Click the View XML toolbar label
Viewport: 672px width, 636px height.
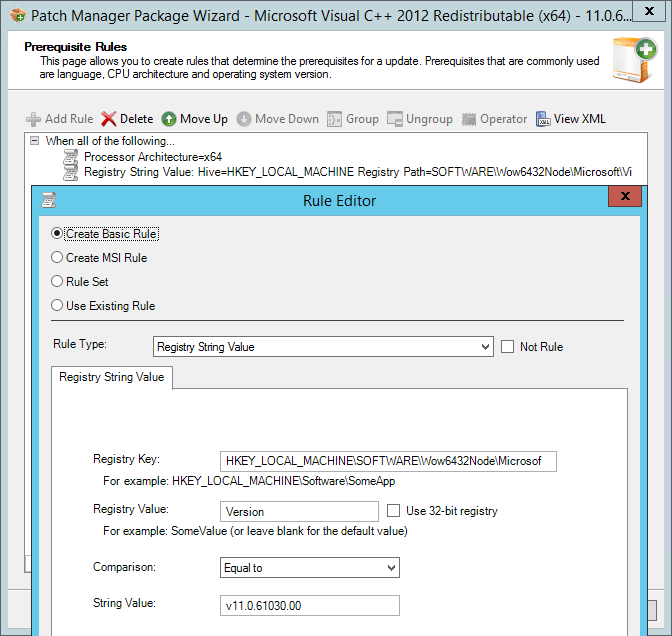[x=579, y=119]
